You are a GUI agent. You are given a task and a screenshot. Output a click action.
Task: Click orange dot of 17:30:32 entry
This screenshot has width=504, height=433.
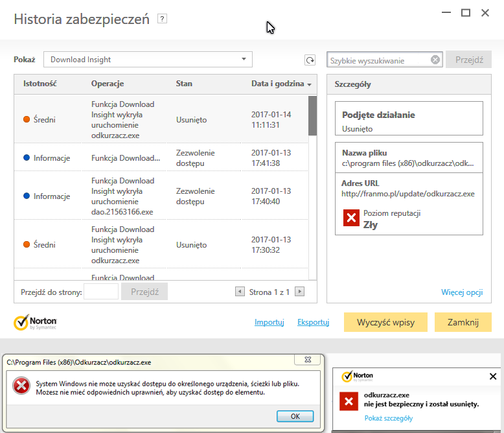point(27,244)
